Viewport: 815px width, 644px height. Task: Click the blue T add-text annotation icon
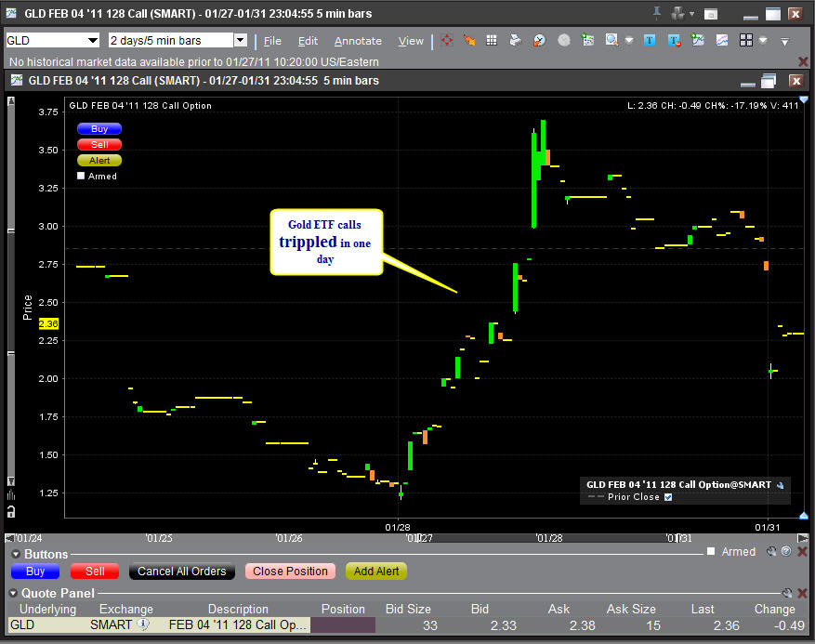click(650, 41)
